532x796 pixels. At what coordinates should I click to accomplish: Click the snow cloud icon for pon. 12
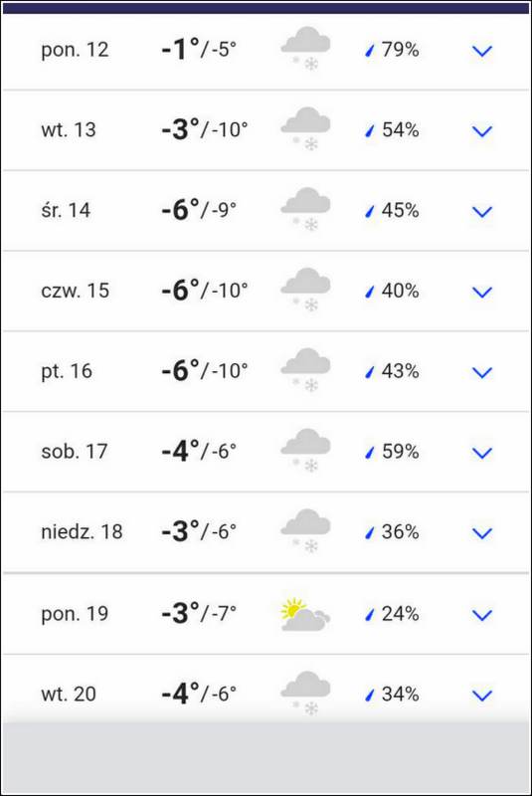click(x=306, y=49)
